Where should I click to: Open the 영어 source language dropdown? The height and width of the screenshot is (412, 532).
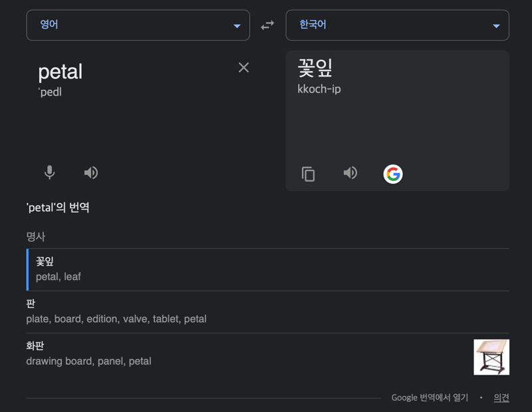pos(138,25)
